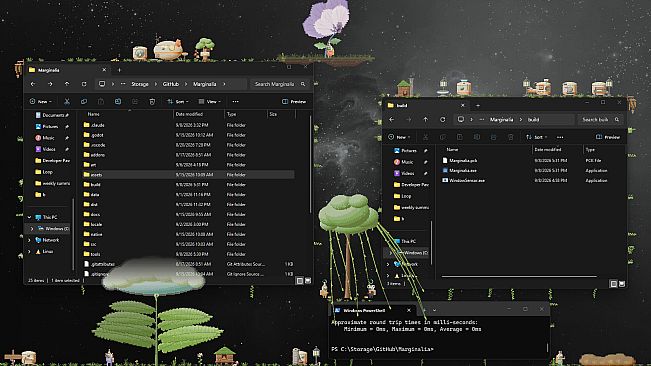Sort by Name column in build window
This screenshot has width=651, height=366.
click(452, 149)
